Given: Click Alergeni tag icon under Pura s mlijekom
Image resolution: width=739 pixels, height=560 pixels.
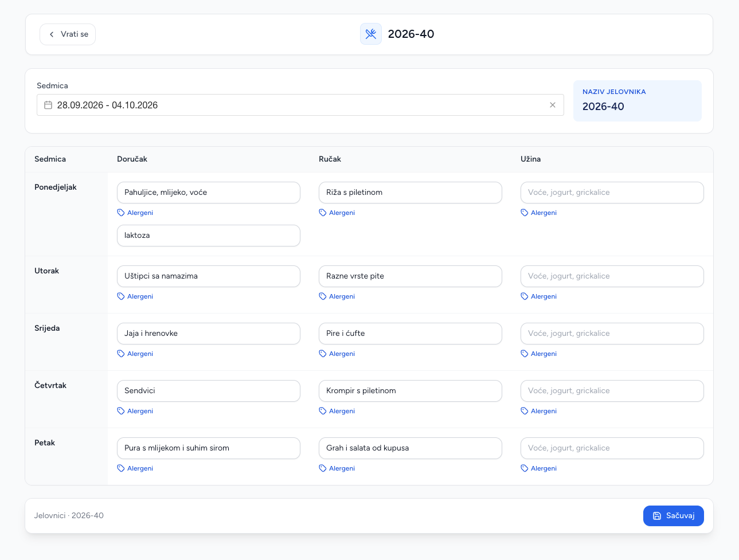Looking at the screenshot, I should coord(121,468).
